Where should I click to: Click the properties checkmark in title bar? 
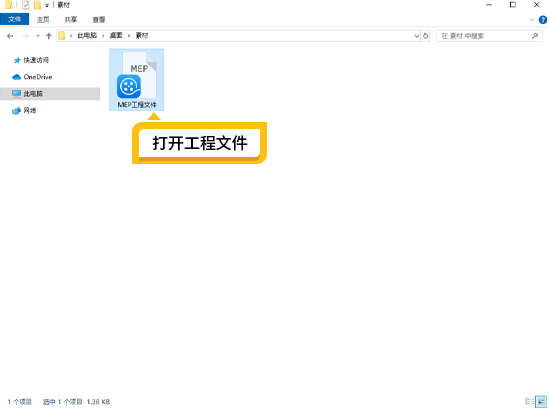point(26,5)
